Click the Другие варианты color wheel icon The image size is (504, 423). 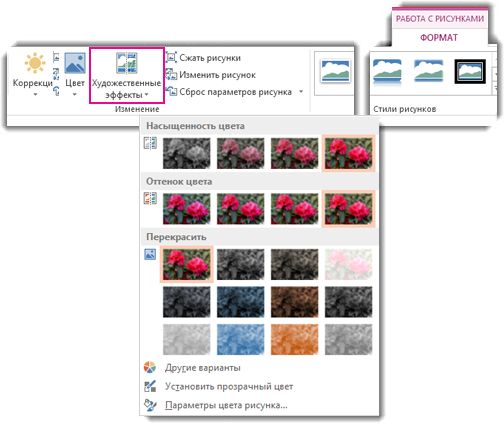click(150, 367)
